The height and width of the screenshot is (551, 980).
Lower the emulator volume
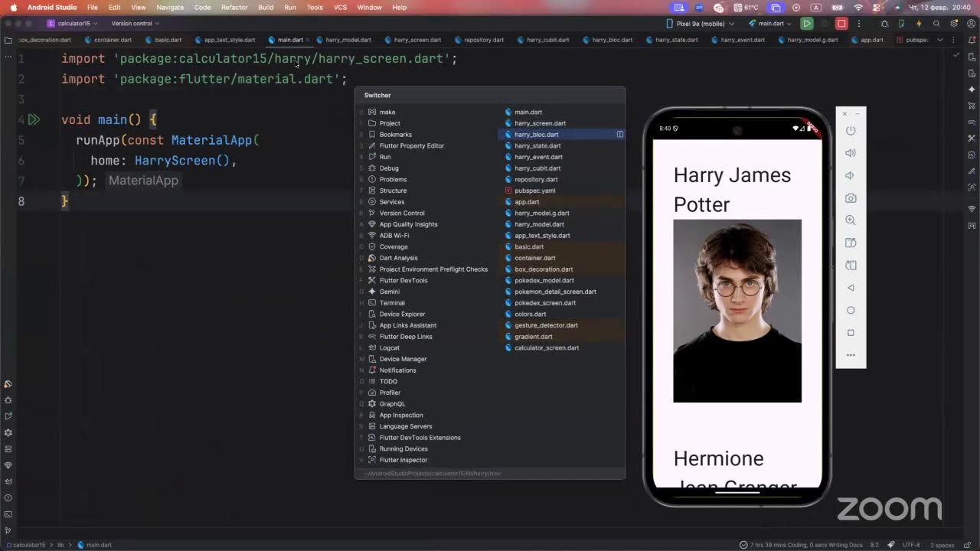[851, 175]
